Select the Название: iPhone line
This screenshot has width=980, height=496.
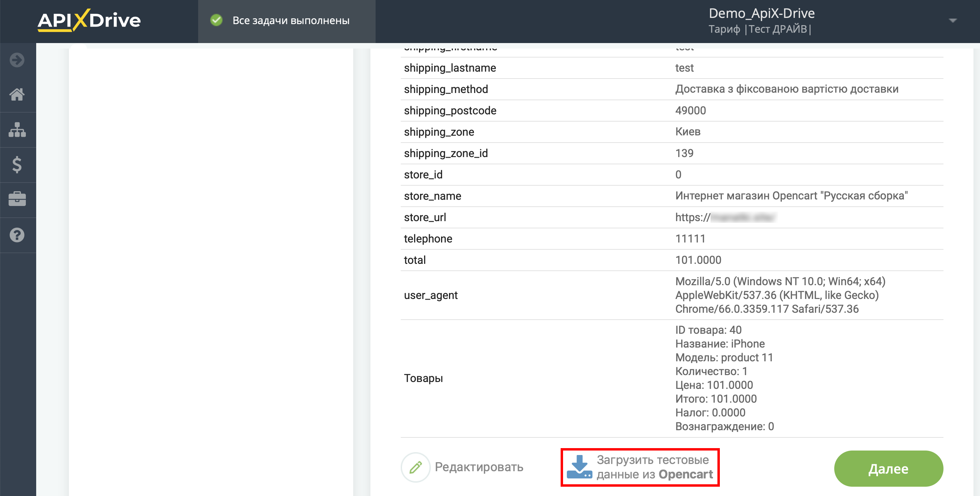(720, 344)
